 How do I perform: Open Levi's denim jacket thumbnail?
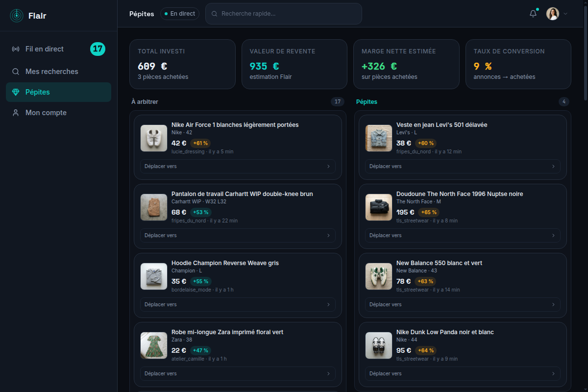pos(379,138)
